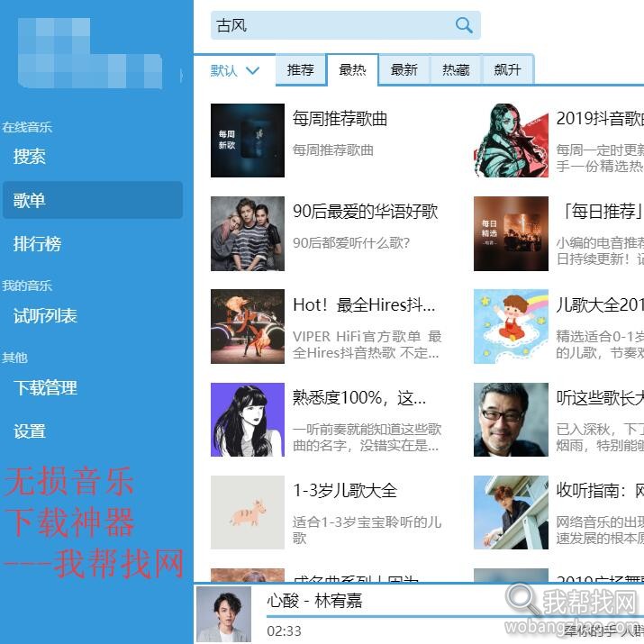This screenshot has width=644, height=644.
Task: Click the 02:33 playback time
Action: click(284, 630)
